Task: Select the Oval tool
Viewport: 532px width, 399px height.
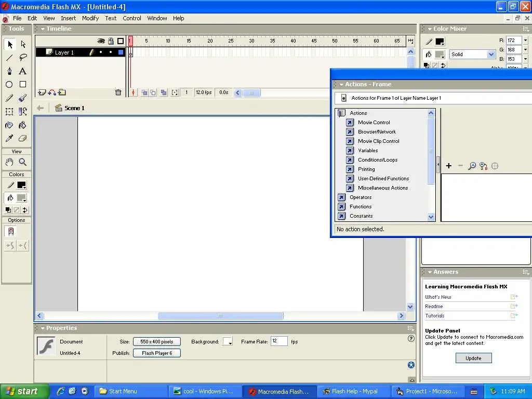Action: point(9,85)
